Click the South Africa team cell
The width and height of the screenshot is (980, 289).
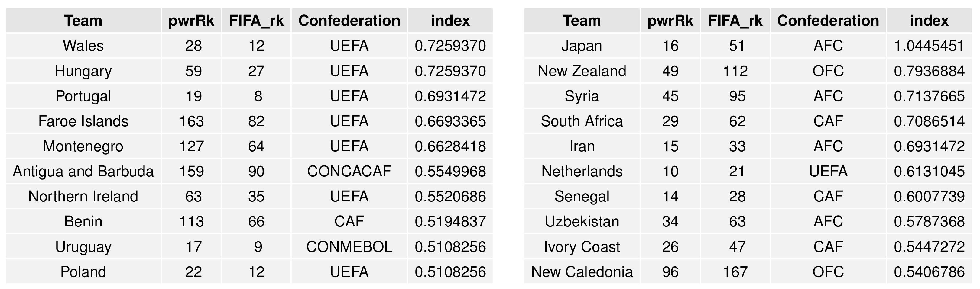[582, 121]
